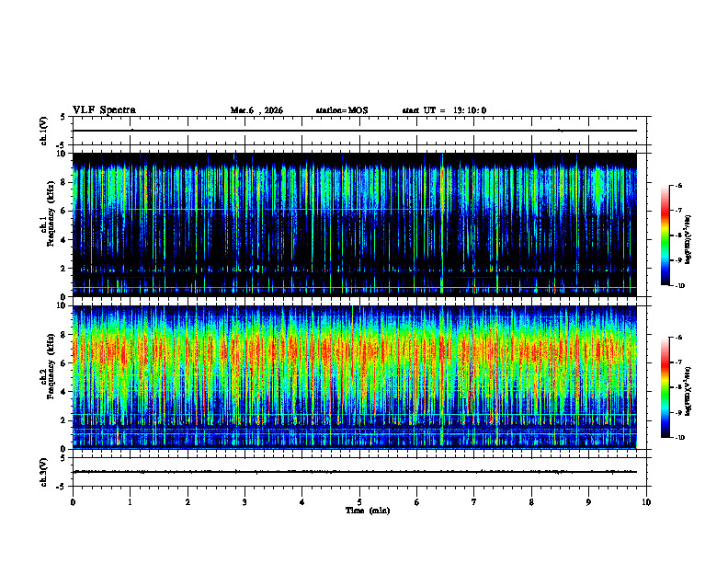Viewport: 728px width, 563px height.
Task: Click the ch.1 spectrogram panel
Action: click(x=355, y=224)
